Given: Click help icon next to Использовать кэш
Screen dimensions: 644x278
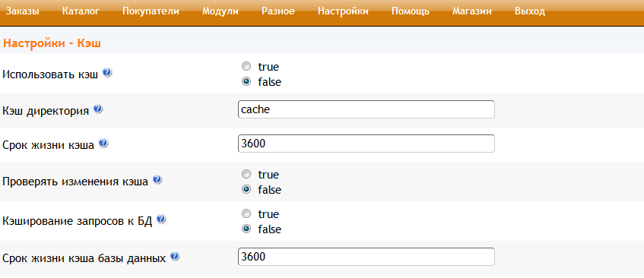Looking at the screenshot, I should (107, 73).
